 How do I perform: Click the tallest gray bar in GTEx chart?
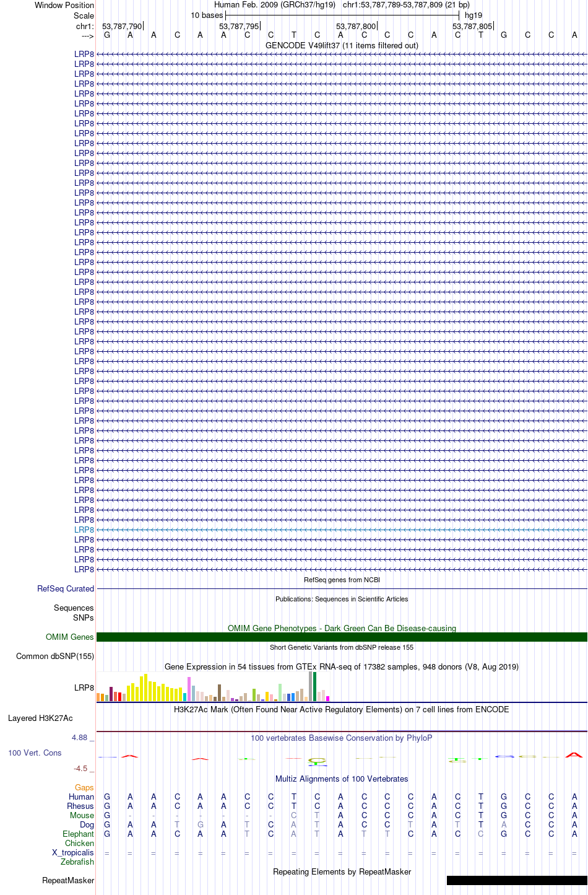click(311, 686)
